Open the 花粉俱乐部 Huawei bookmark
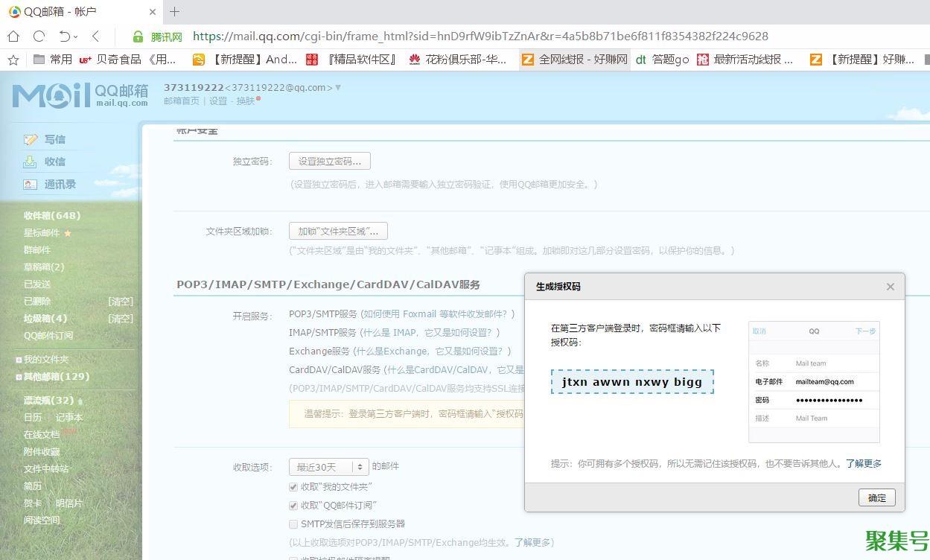Screen dimensions: 930x560 (x=457, y=60)
